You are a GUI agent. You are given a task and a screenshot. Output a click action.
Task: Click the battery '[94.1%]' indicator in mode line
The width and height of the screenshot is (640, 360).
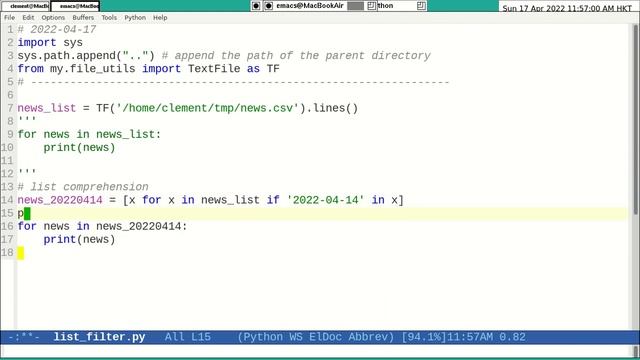coord(424,337)
